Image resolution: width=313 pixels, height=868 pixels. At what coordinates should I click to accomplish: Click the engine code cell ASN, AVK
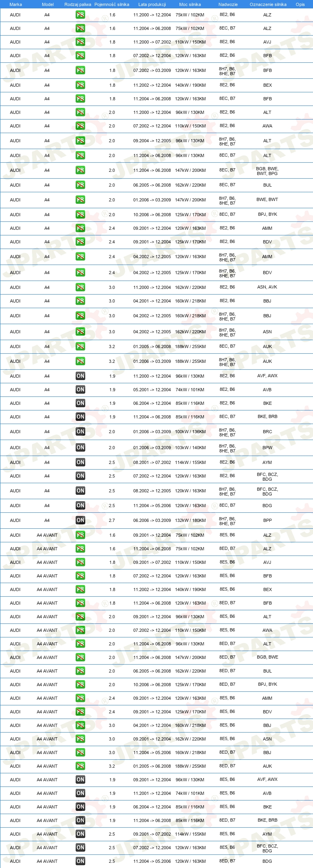pyautogui.click(x=267, y=287)
